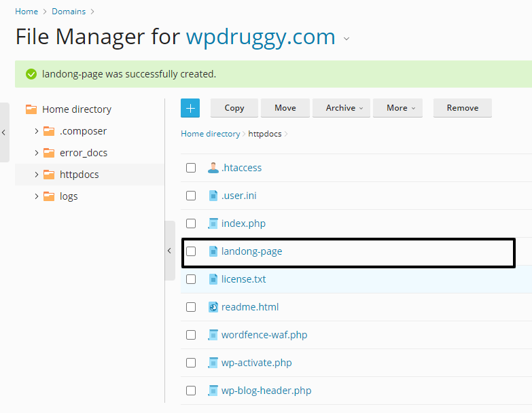Click the httpdocs folder icon in tree
Viewport: 532px width, 413px height.
pos(49,175)
